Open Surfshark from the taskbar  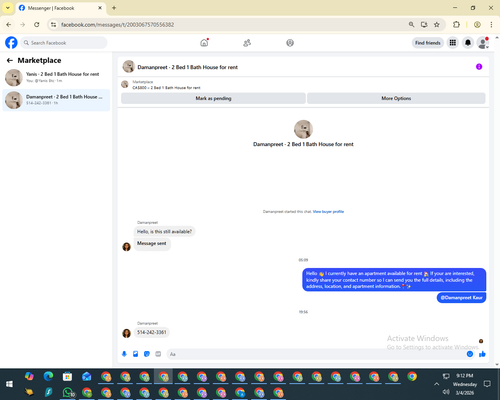tap(49, 392)
